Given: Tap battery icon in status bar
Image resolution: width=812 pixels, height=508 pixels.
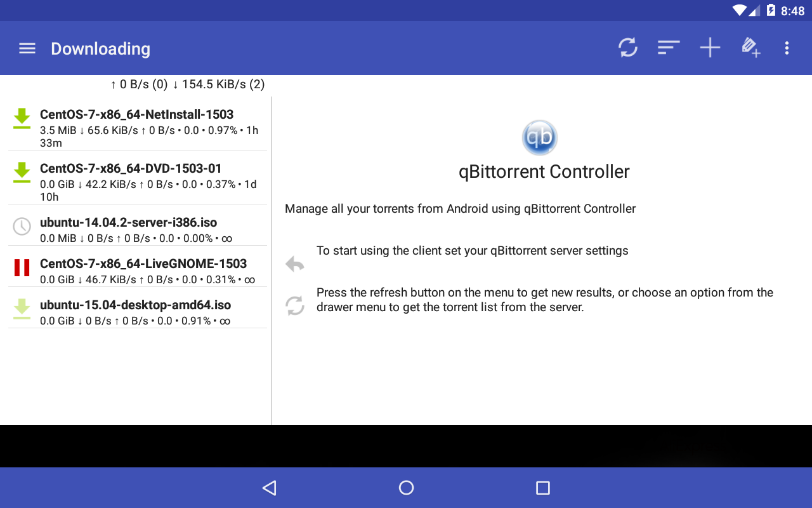Looking at the screenshot, I should tap(771, 10).
